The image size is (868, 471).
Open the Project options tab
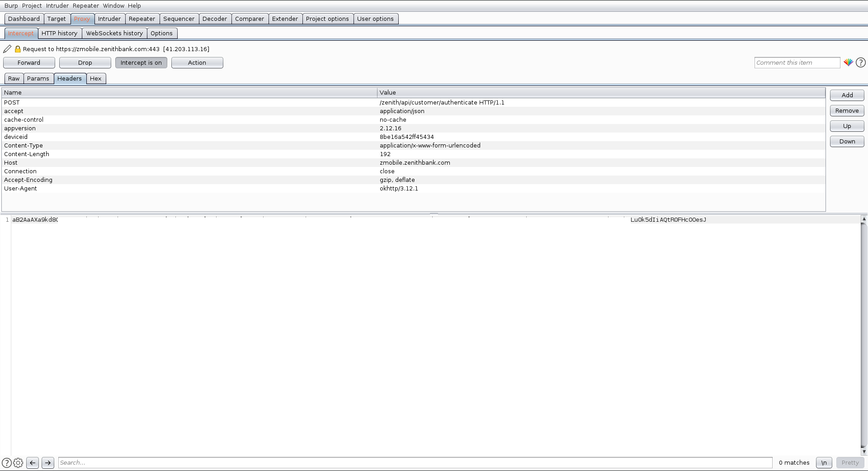click(x=327, y=19)
